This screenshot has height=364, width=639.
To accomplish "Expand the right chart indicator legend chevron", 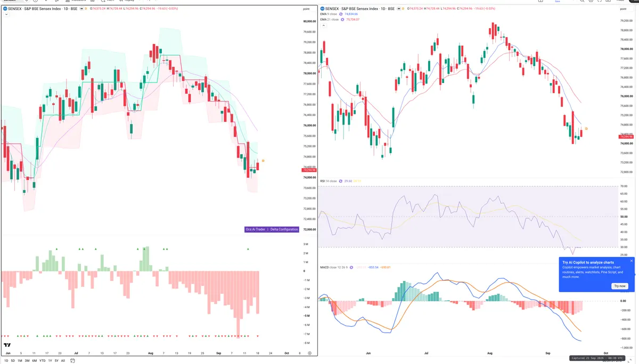I will (x=323, y=25).
